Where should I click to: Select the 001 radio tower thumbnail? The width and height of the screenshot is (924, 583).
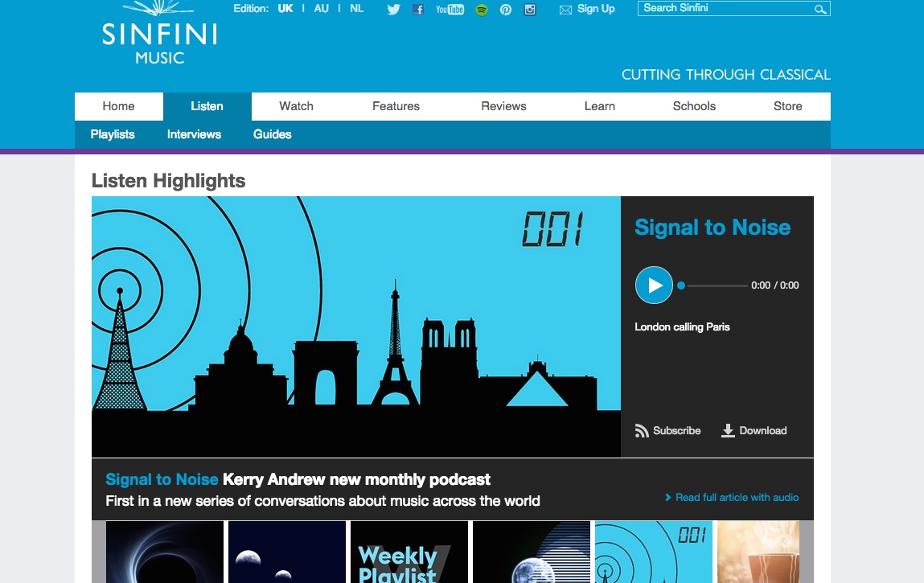[654, 552]
